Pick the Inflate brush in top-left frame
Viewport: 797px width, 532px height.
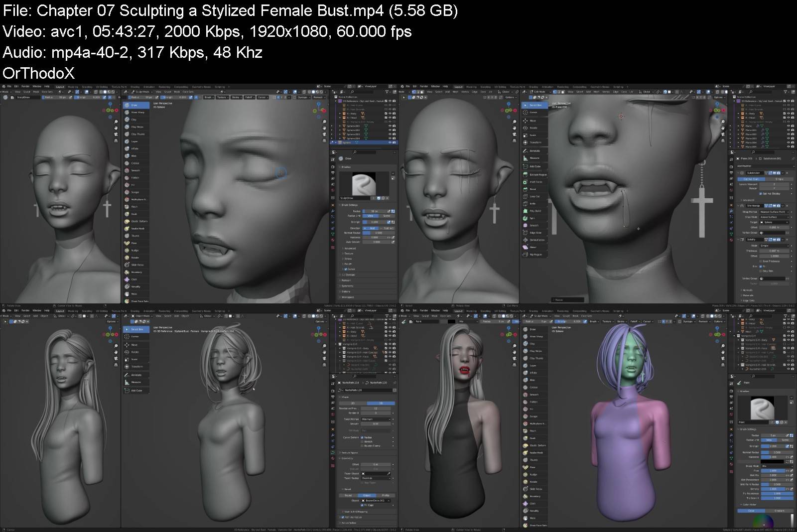[x=136, y=148]
